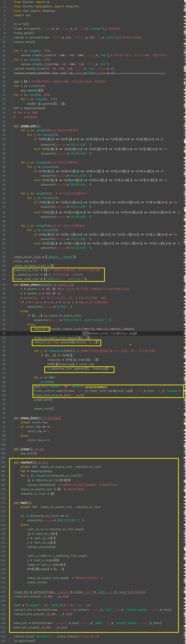Click 'color_tag = 0' on line 59
This screenshot has width=186, height=644.
[25, 261]
